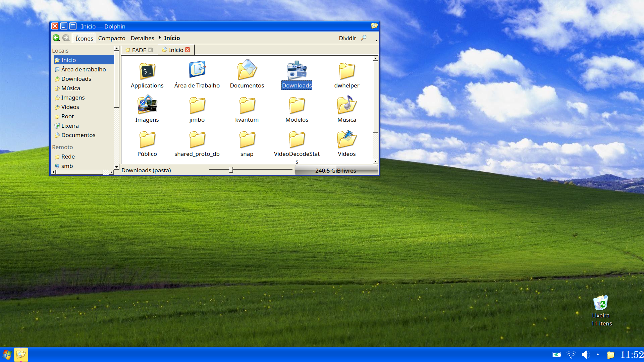Screen dimensions: 644x362
Task: Open the search magnifier icon
Action: coord(364,38)
